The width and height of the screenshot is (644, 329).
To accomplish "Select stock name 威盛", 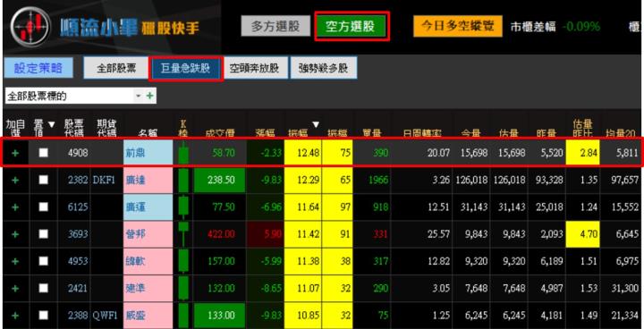I will coord(148,316).
